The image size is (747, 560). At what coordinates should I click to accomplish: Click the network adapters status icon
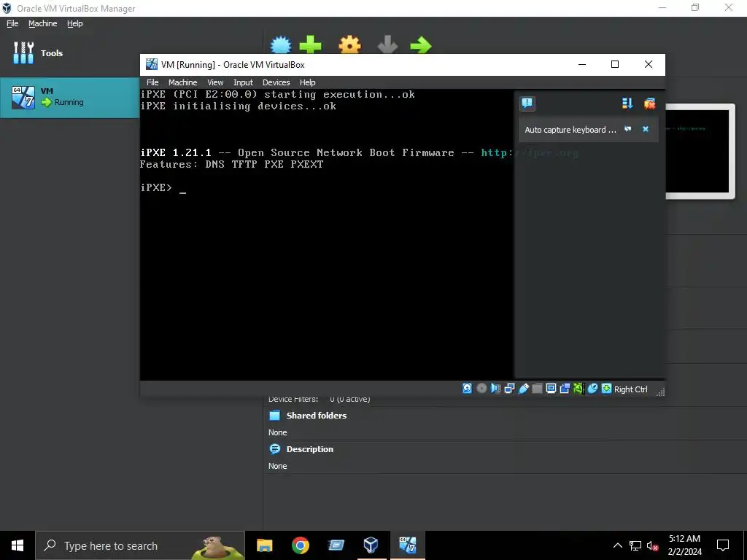click(509, 389)
